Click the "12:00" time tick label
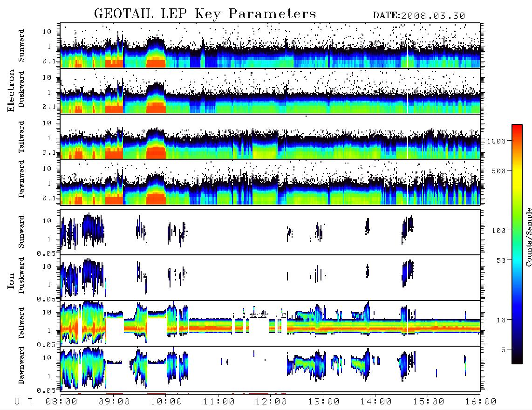Image resolution: width=532 pixels, height=410 pixels. tap(271, 402)
